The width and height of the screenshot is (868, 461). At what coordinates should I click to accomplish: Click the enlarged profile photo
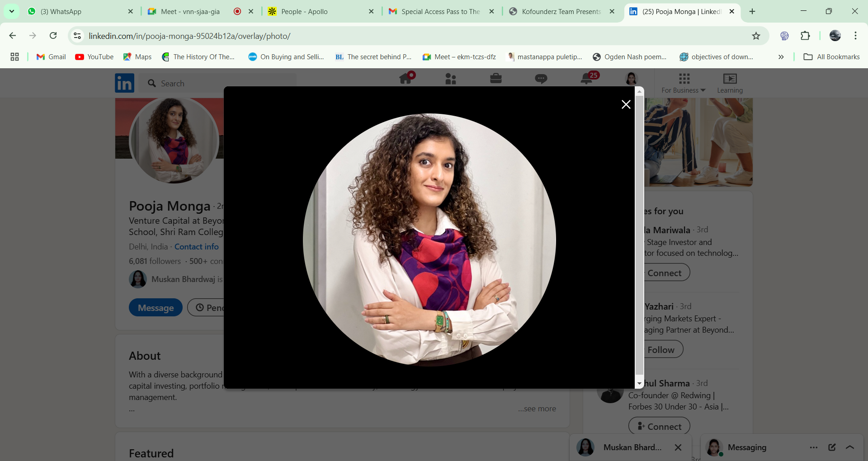tap(429, 240)
